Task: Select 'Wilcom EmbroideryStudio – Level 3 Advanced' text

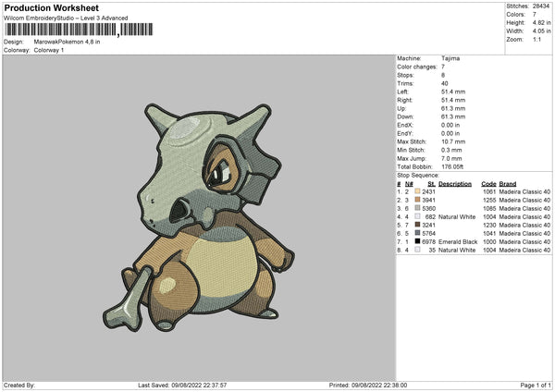Action: click(x=66, y=18)
